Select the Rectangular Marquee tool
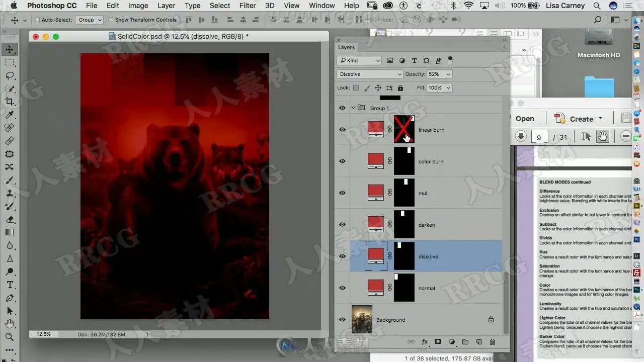Screen dimensions: 644x362 [x=10, y=62]
